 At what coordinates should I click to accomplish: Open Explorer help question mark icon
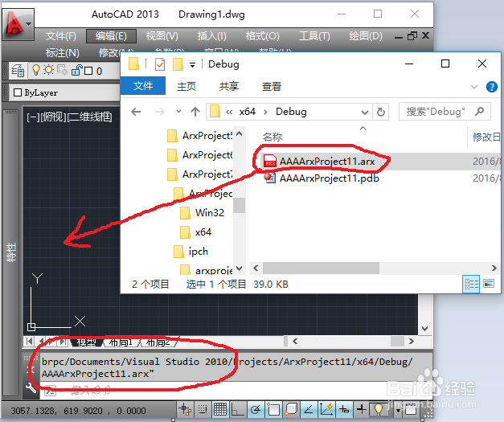(492, 87)
